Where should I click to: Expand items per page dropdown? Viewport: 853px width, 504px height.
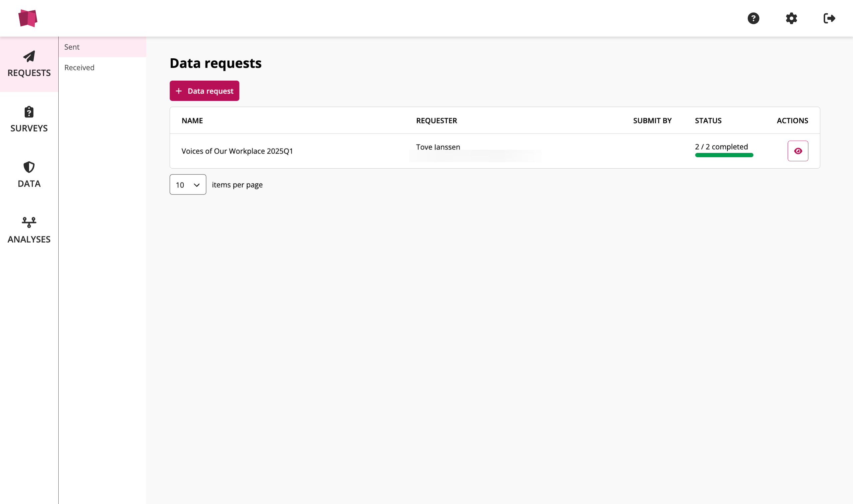[x=188, y=185]
